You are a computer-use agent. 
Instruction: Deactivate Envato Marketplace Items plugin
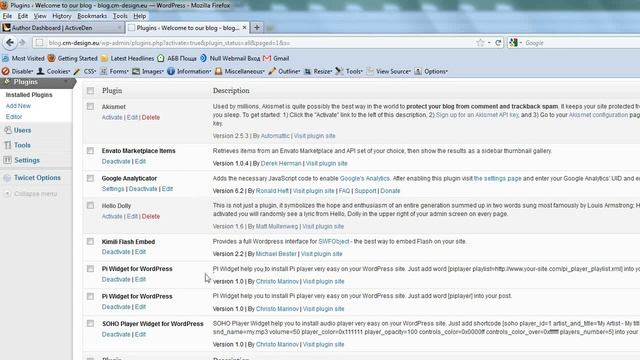pos(116,161)
